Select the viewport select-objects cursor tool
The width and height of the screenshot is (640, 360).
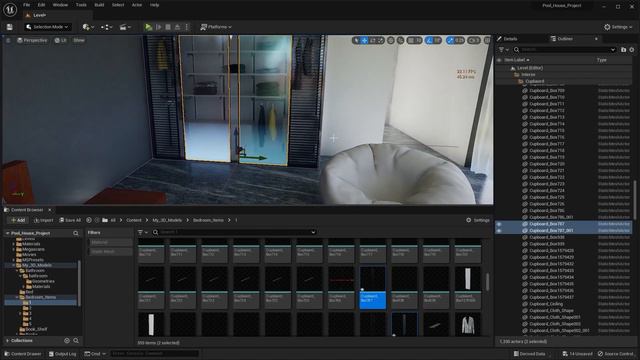click(356, 40)
